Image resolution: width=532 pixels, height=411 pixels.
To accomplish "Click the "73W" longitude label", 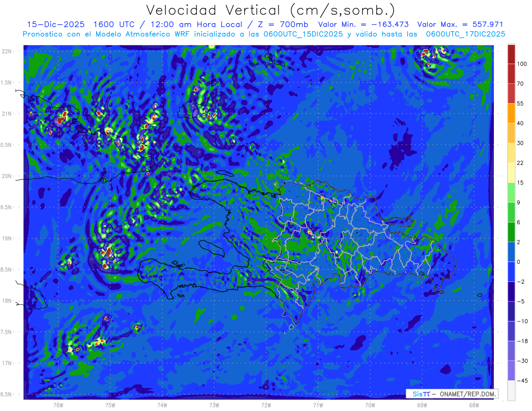I will click(214, 405).
